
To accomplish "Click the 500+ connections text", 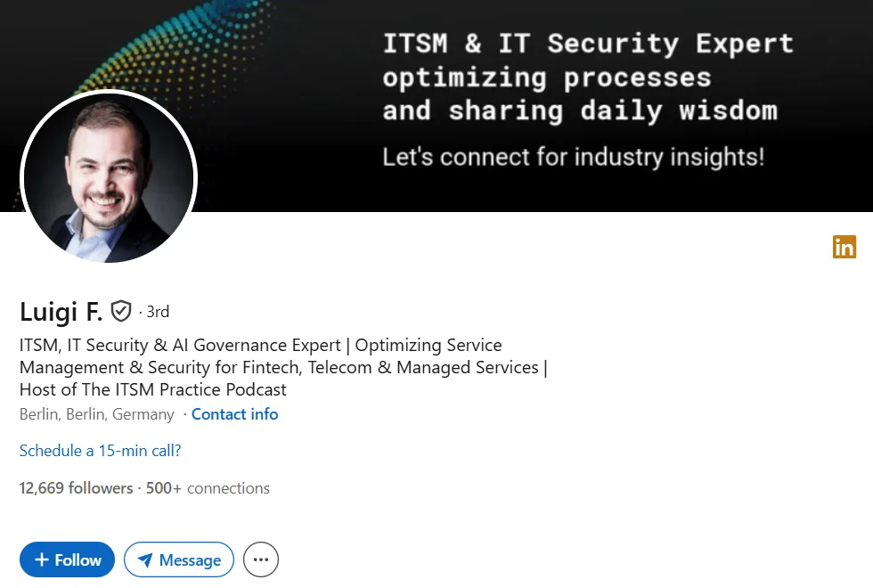I will [208, 488].
